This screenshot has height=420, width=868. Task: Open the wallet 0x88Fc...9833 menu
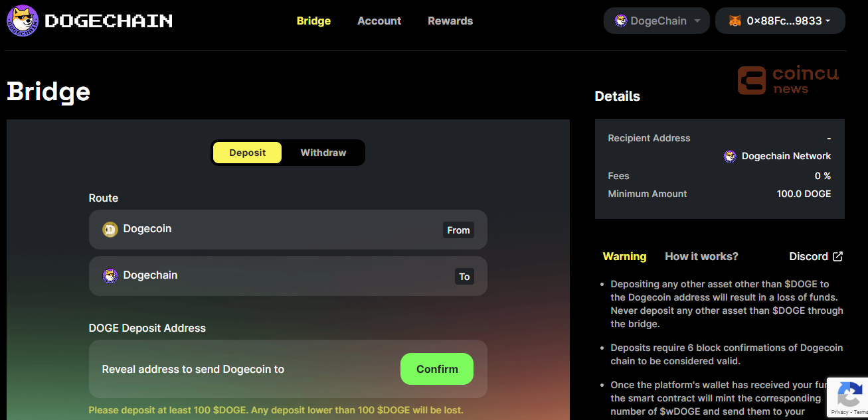click(x=780, y=21)
